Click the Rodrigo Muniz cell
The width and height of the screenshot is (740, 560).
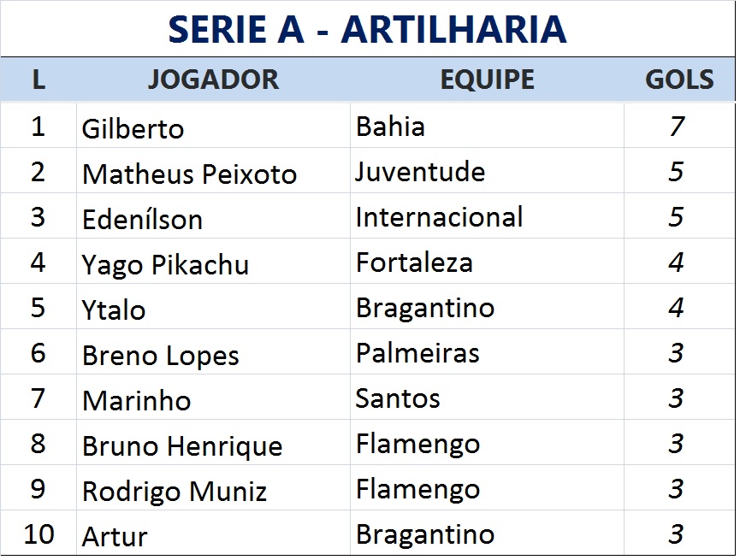tap(213, 488)
